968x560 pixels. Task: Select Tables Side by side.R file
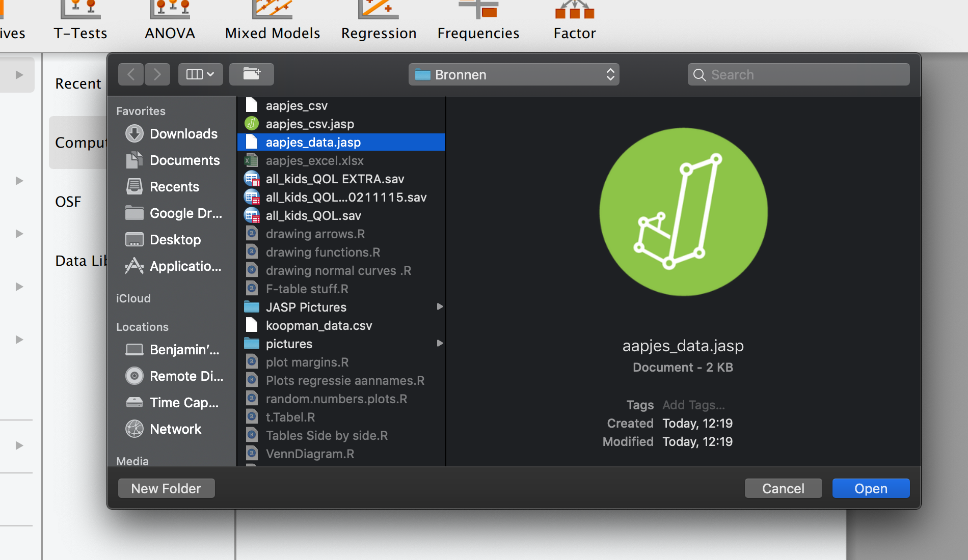341,435
